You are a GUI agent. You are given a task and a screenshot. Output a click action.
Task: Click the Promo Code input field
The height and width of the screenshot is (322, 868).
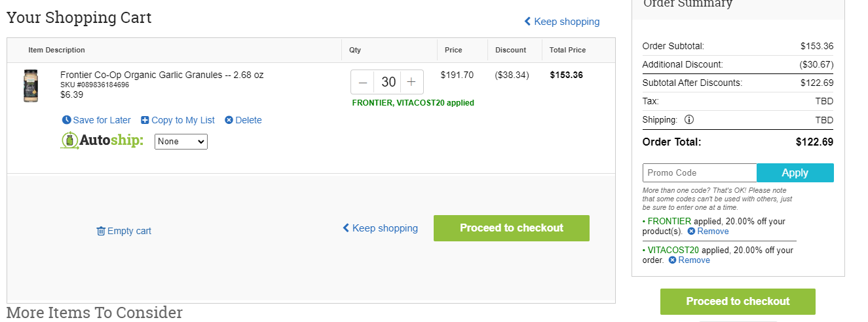tap(700, 172)
